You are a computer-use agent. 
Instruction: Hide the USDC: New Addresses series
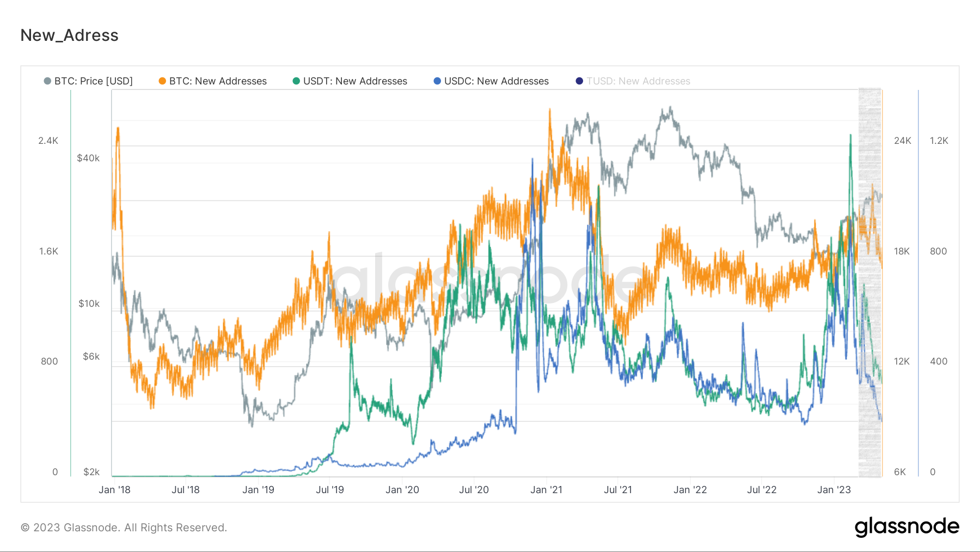497,81
